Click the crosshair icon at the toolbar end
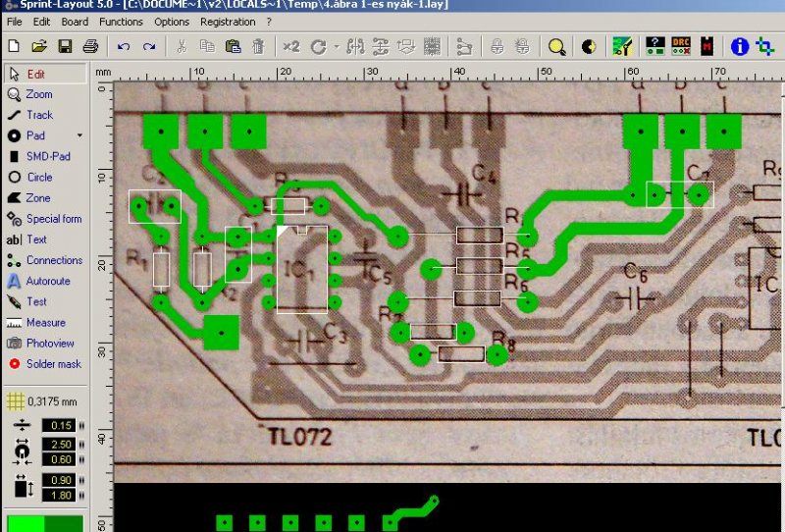Screen dimensions: 785x532 tap(765, 46)
